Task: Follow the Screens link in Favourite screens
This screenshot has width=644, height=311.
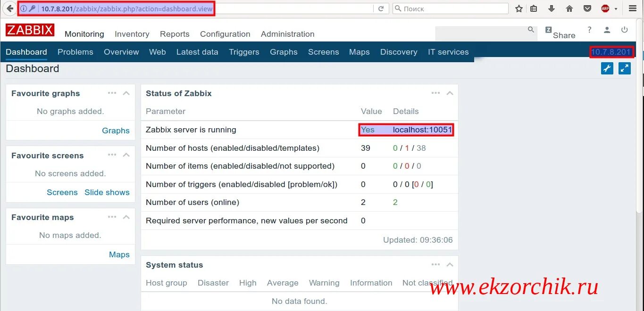Action: [x=62, y=192]
